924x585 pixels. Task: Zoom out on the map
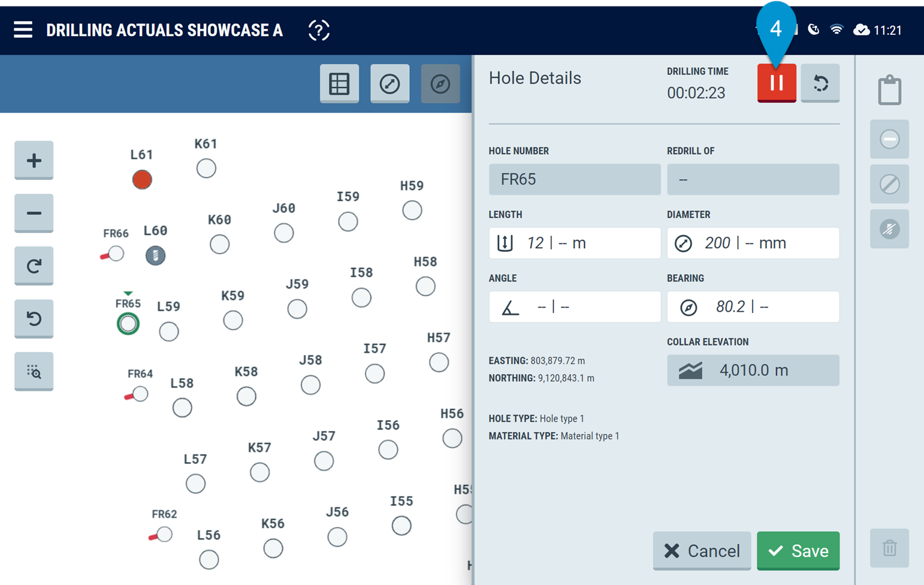[x=34, y=213]
